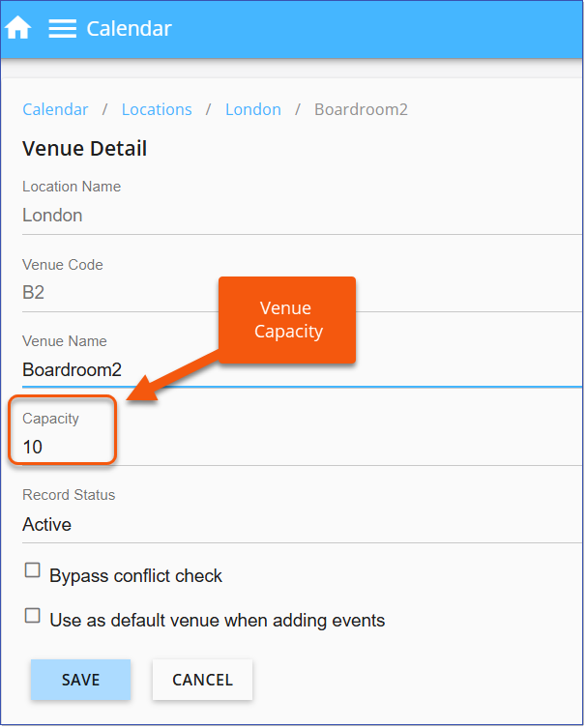Click the orange Venue Capacity callout

(286, 320)
